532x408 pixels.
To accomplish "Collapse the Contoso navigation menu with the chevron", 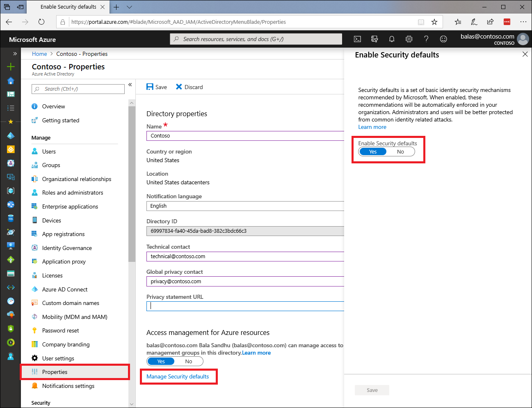I will 130,84.
